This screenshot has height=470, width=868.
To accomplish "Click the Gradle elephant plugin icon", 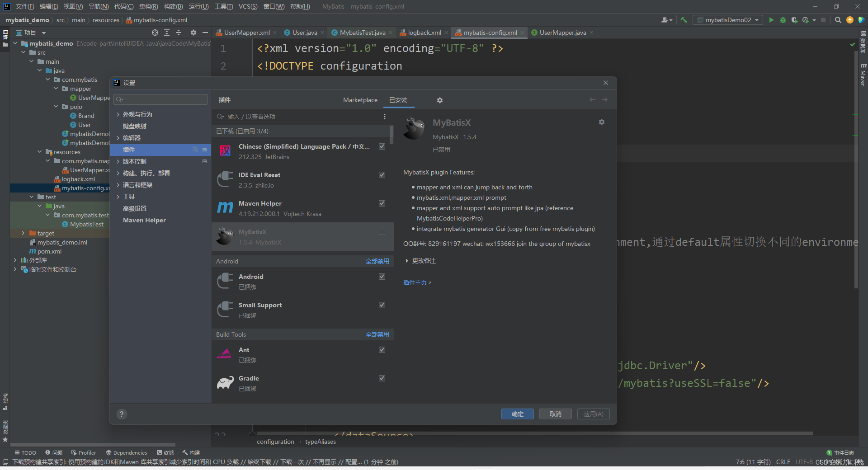I will click(x=225, y=383).
